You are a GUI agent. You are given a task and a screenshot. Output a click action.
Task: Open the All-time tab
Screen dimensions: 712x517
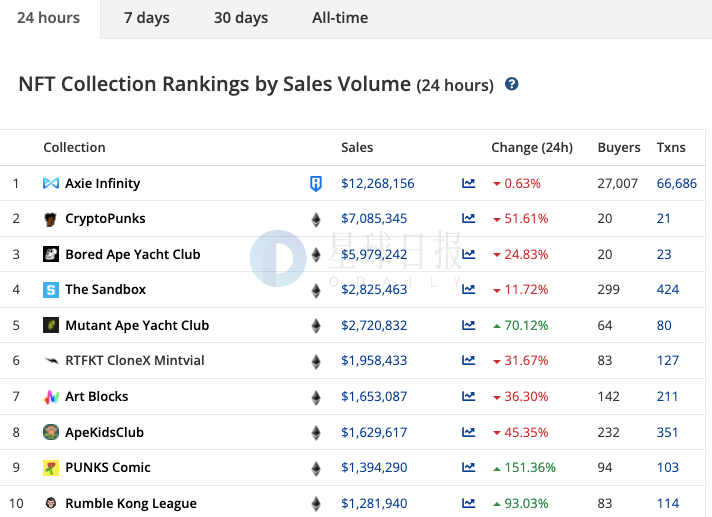click(340, 18)
